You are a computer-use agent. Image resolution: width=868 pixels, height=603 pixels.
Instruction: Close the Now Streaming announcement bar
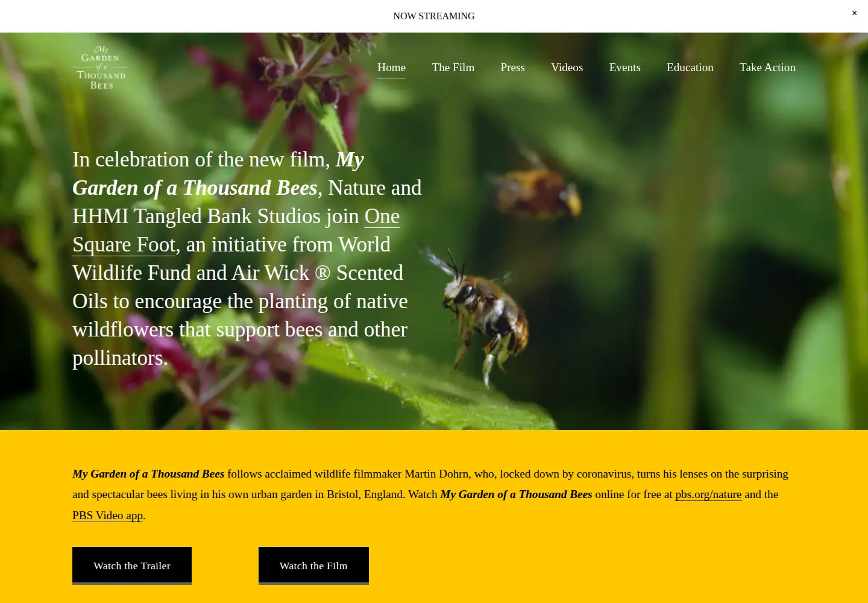click(854, 13)
